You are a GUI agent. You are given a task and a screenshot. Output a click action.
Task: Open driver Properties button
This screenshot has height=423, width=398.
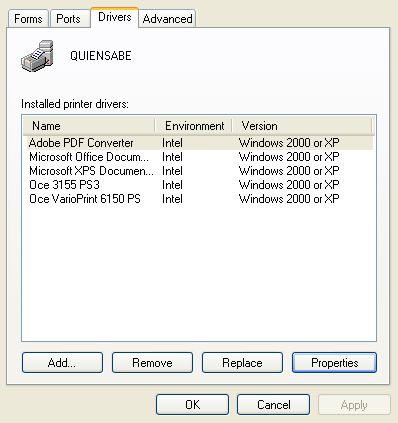coord(334,362)
